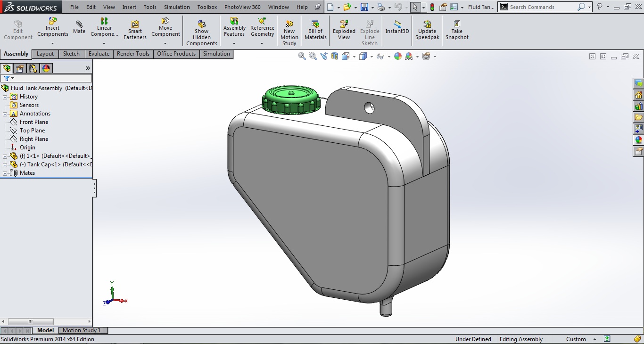Open Insert Components dropdown arrow
Screen dimensions: 644x344
52,44
